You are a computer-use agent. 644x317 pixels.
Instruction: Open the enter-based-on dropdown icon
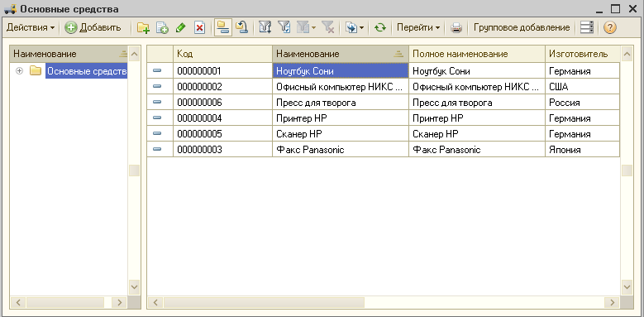tap(354, 28)
